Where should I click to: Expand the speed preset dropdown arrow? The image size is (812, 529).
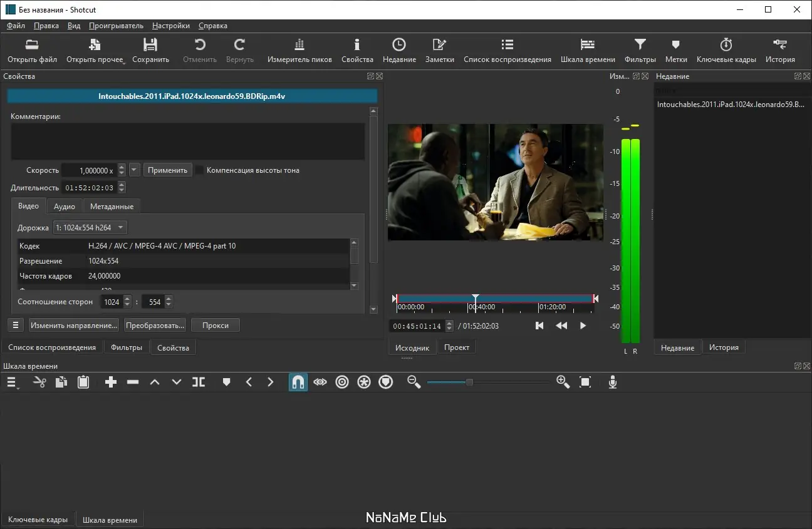(135, 170)
